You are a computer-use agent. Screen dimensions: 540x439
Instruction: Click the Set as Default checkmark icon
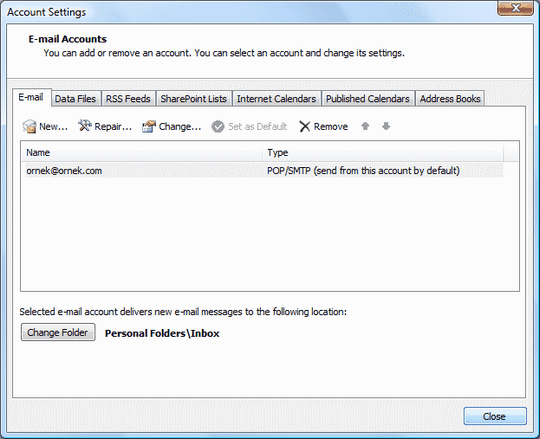pyautogui.click(x=218, y=126)
